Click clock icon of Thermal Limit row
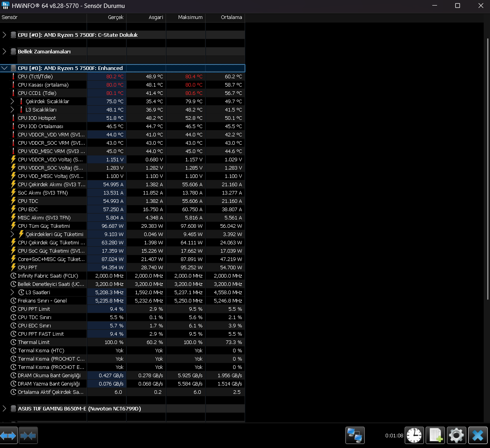The height and width of the screenshot is (448, 490). click(x=13, y=342)
